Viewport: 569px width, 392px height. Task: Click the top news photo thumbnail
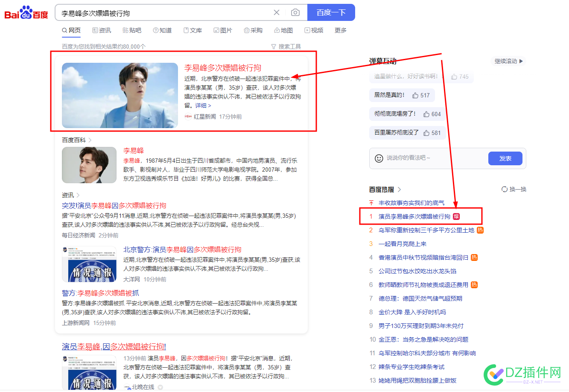[x=120, y=95]
